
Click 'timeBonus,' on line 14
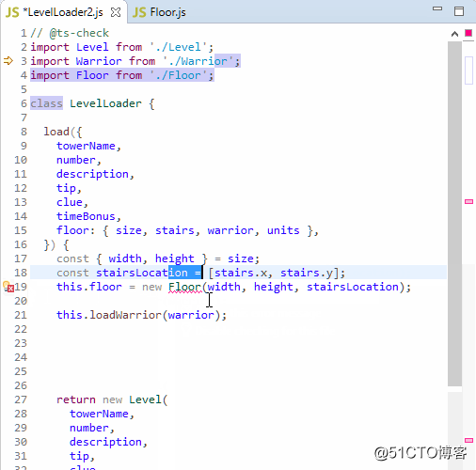pos(88,216)
